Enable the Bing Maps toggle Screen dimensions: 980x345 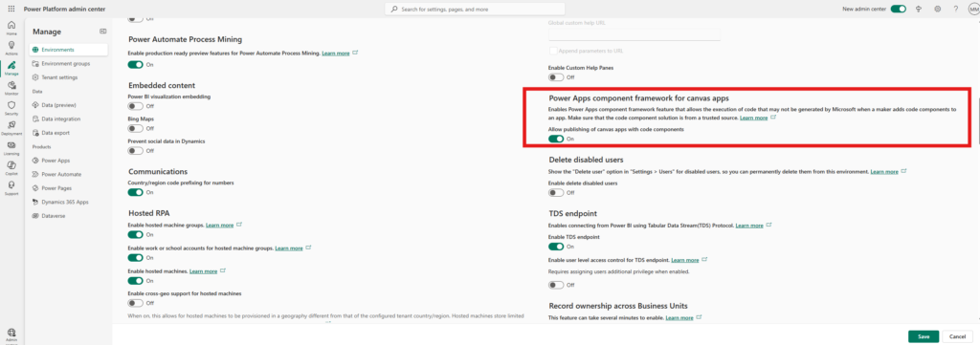(x=136, y=128)
